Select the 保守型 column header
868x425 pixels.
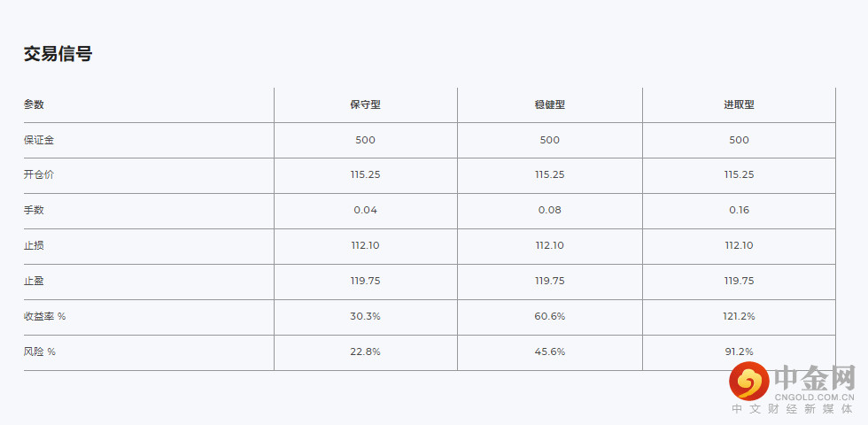[365, 104]
